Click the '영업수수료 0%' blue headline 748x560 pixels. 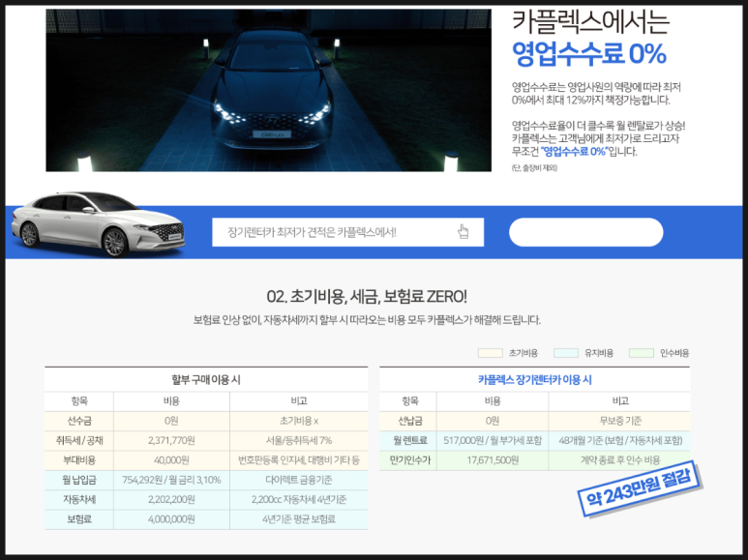[x=588, y=53]
